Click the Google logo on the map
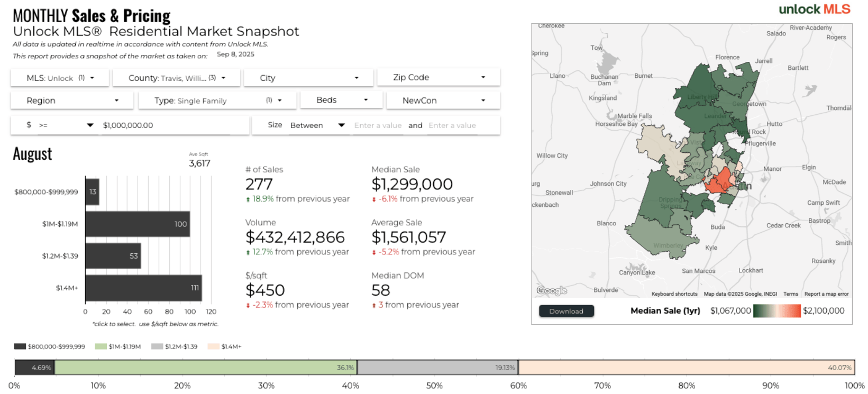Viewport: 868px width, 394px height. (x=552, y=290)
